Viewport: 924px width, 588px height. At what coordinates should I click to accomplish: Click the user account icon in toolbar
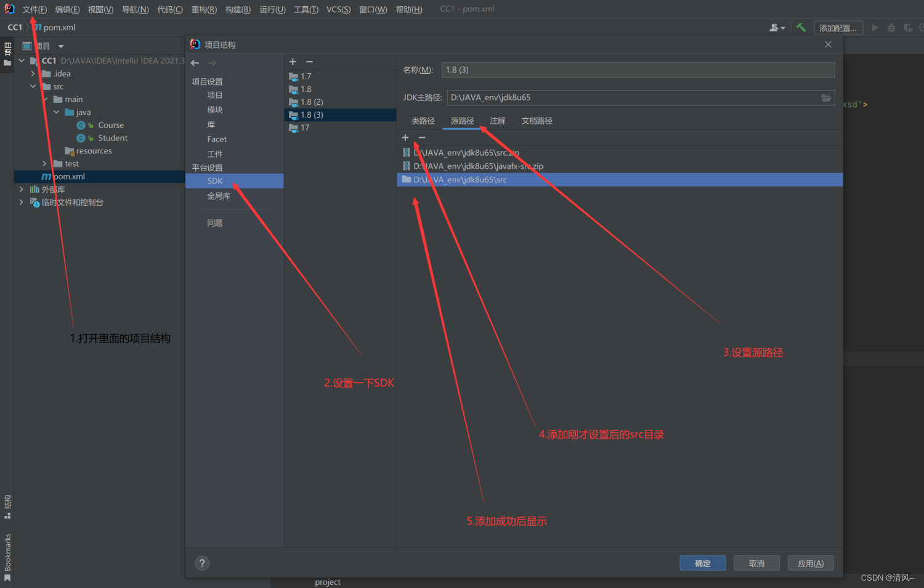click(x=777, y=28)
